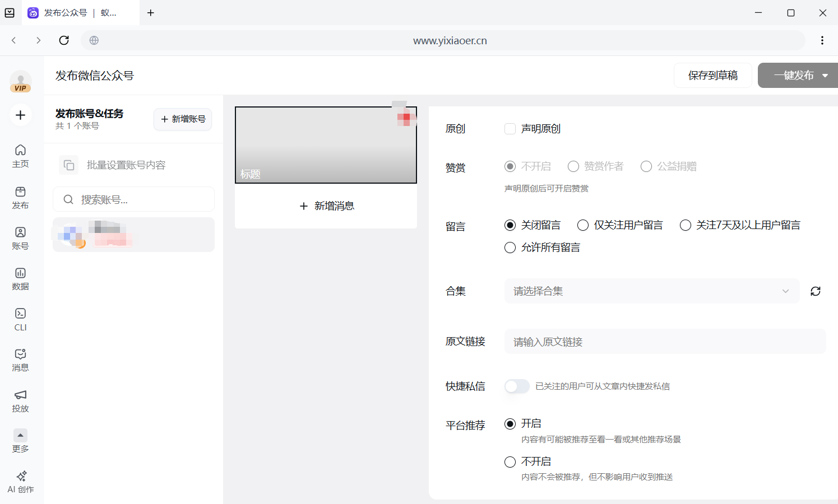Screen dimensions: 838x504
Task: Open the 发布 publish sidebar icon
Action: coord(20,197)
